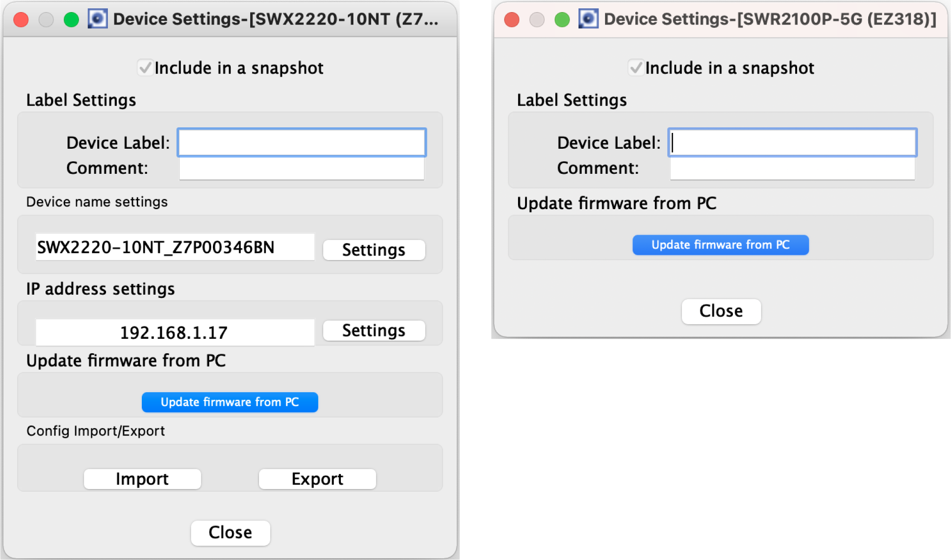Viewport: 951px width, 560px height.
Task: Click the IP address field 192.168.1.17
Action: pyautogui.click(x=175, y=332)
